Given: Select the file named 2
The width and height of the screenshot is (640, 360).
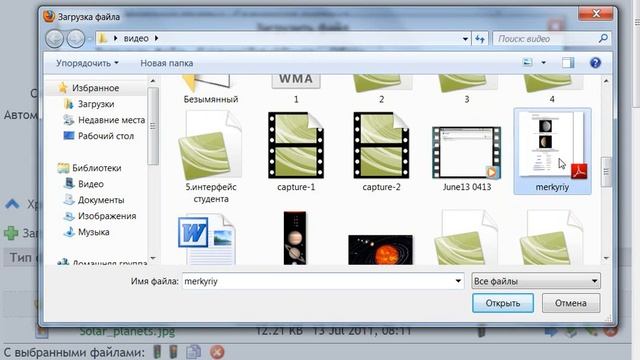Looking at the screenshot, I should 381,89.
